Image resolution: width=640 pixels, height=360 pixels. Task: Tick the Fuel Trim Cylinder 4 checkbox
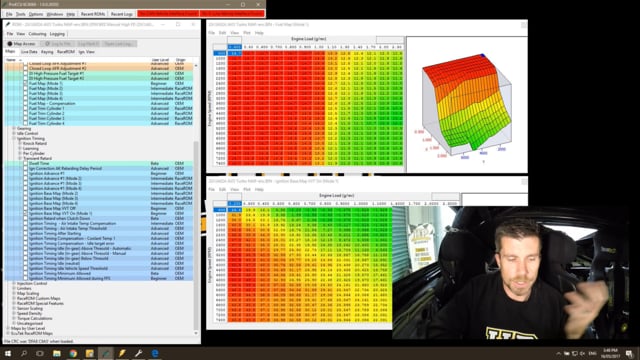[25, 123]
